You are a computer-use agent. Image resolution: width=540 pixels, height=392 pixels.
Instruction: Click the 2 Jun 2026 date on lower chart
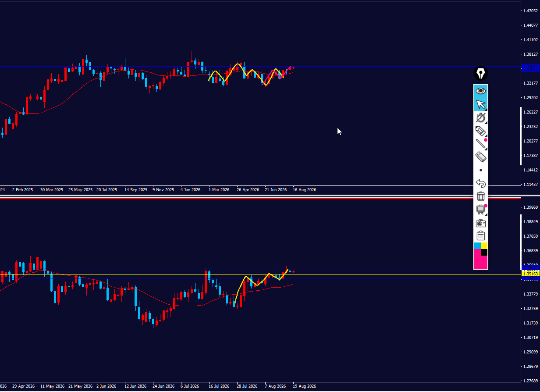coord(107,386)
